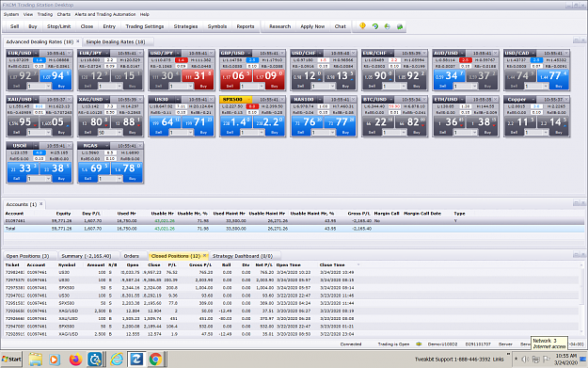Viewport: 588px width, 368px height.
Task: Sort closed positions by Gross P/L column
Action: (200, 264)
